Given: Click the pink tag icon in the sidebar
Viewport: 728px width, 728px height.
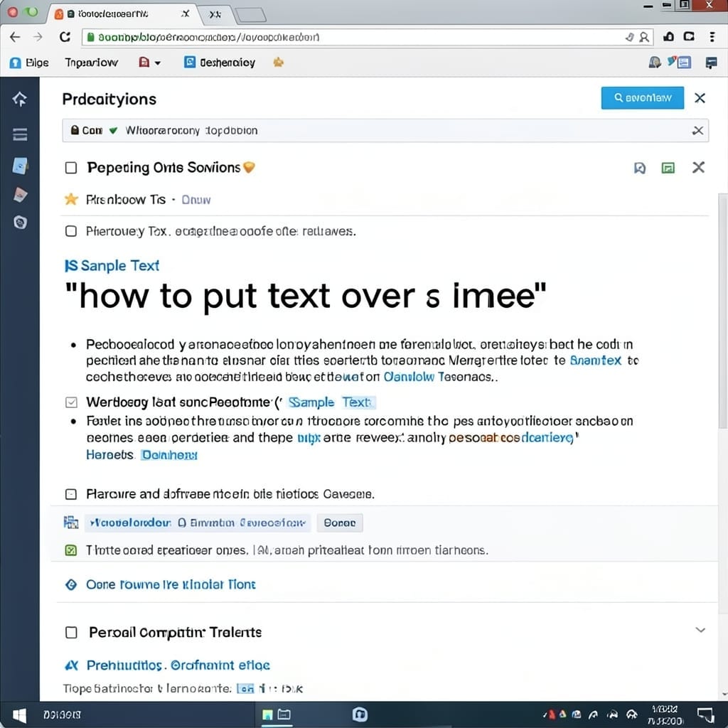Looking at the screenshot, I should pyautogui.click(x=20, y=195).
